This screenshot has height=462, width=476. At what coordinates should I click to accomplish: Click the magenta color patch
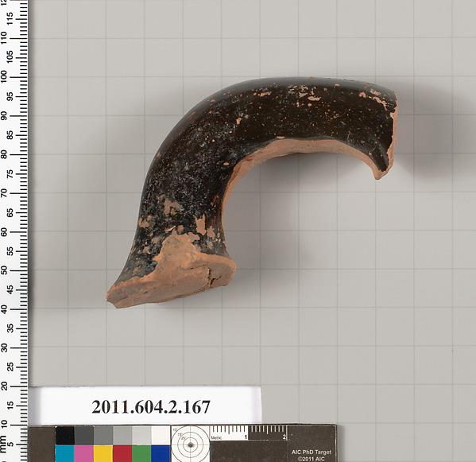pyautogui.click(x=84, y=453)
